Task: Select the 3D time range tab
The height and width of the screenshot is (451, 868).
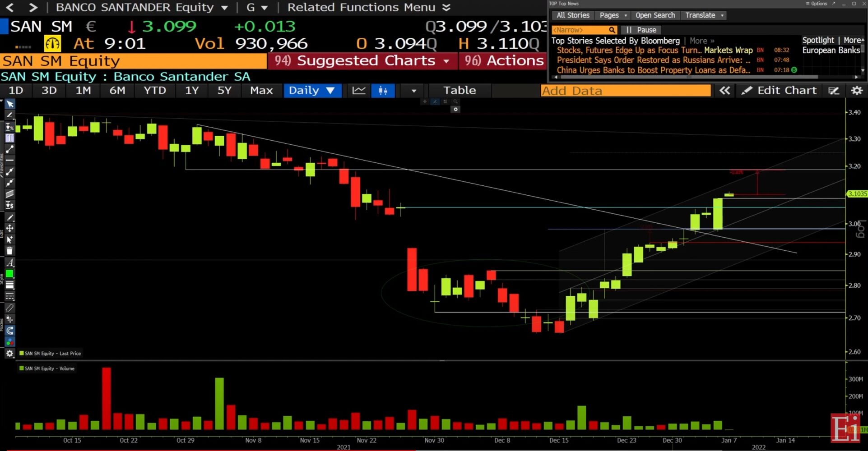Action: coord(49,91)
